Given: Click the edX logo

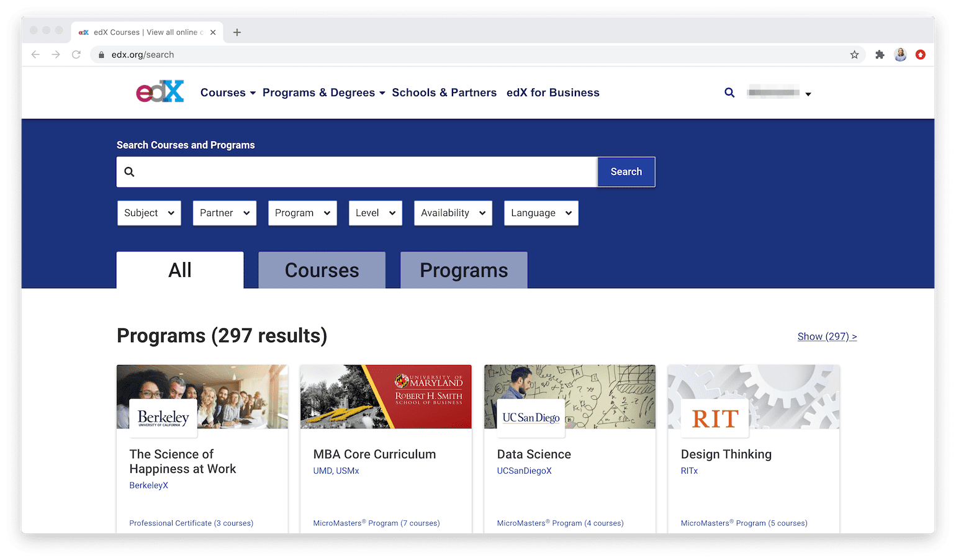Looking at the screenshot, I should point(160,91).
